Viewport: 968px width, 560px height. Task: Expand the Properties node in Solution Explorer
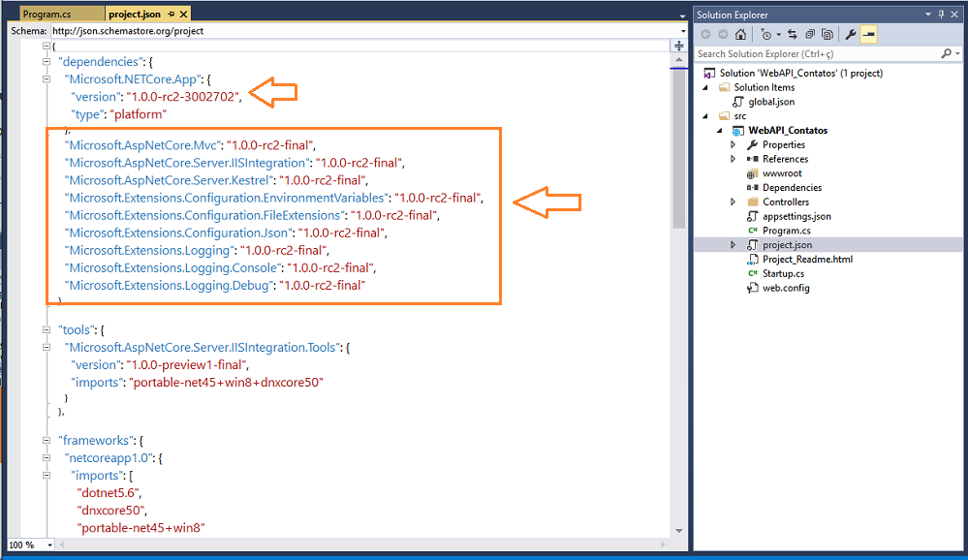pos(734,144)
